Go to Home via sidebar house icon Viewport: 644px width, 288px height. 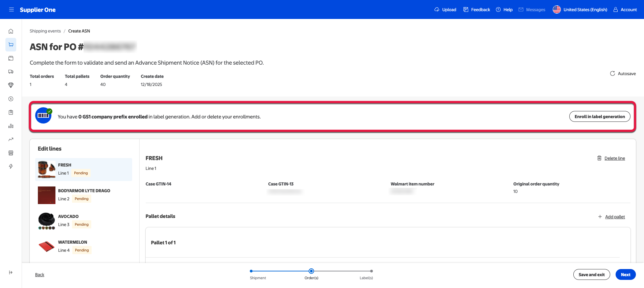[11, 31]
